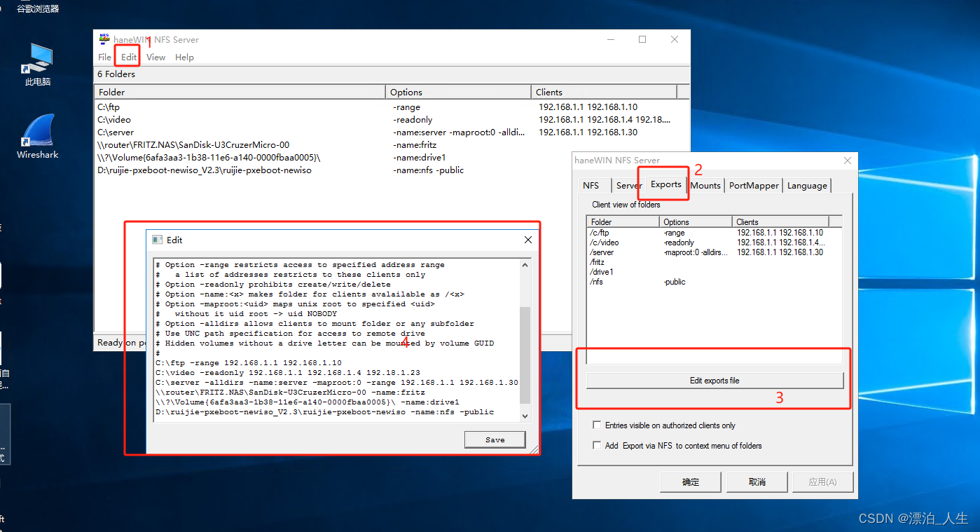Enable Entries visible on authorized clients only
This screenshot has width=980, height=532.
click(x=597, y=424)
